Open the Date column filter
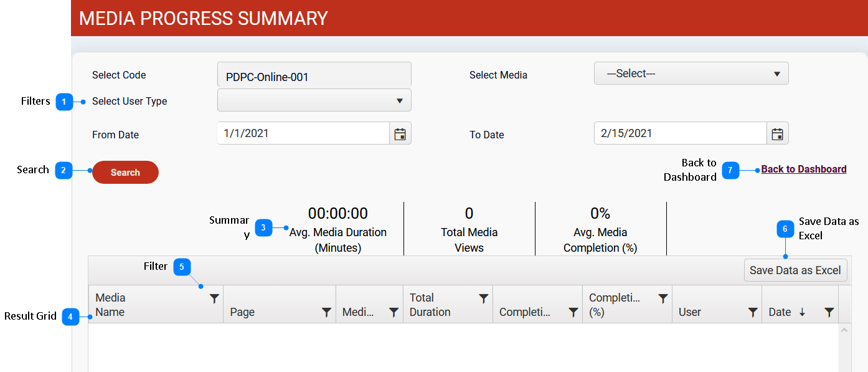Screen dimensions: 868x372 (829, 313)
